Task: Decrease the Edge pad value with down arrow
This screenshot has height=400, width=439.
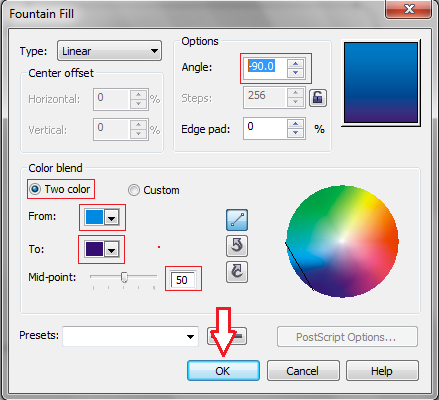Action: [x=295, y=133]
